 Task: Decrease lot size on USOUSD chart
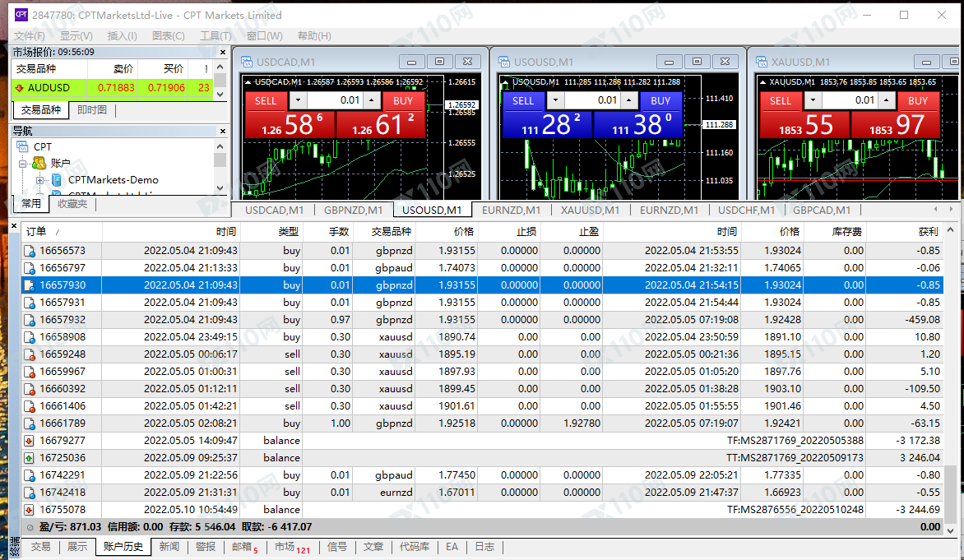[x=554, y=100]
